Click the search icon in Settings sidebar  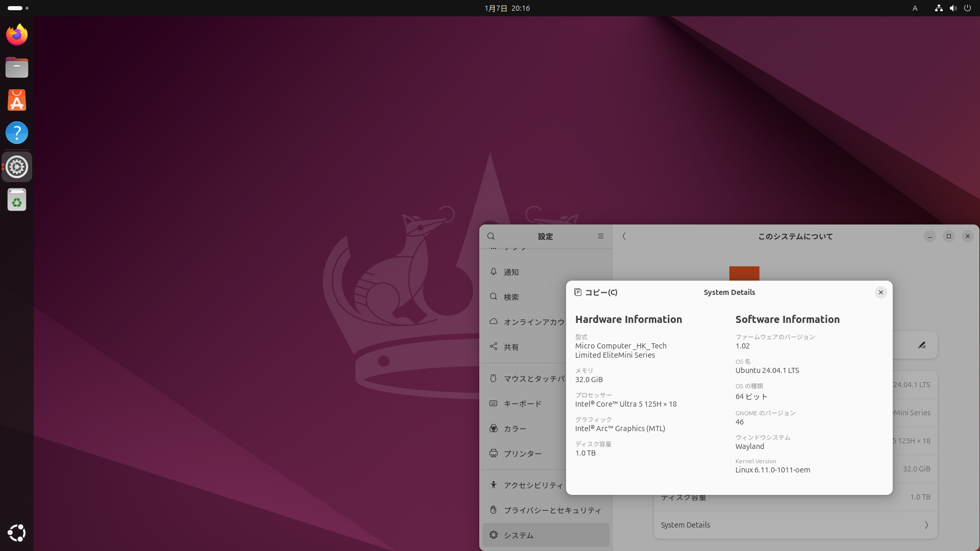491,236
